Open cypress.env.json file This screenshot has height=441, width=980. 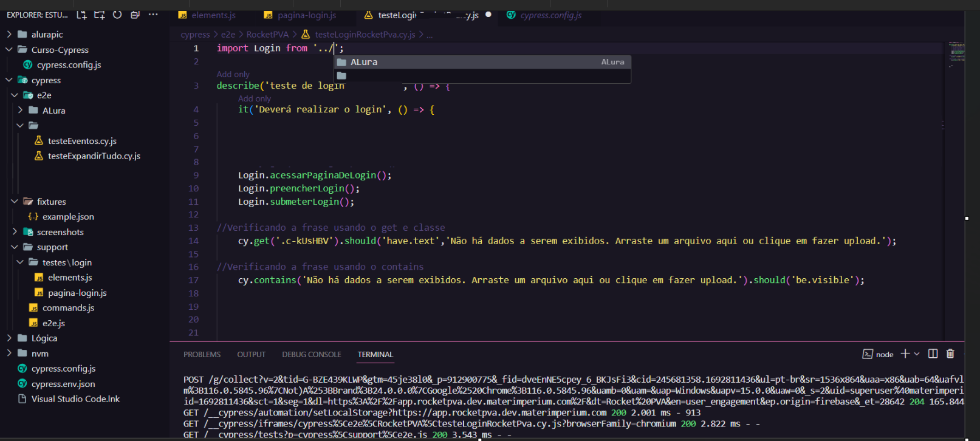[x=63, y=383]
